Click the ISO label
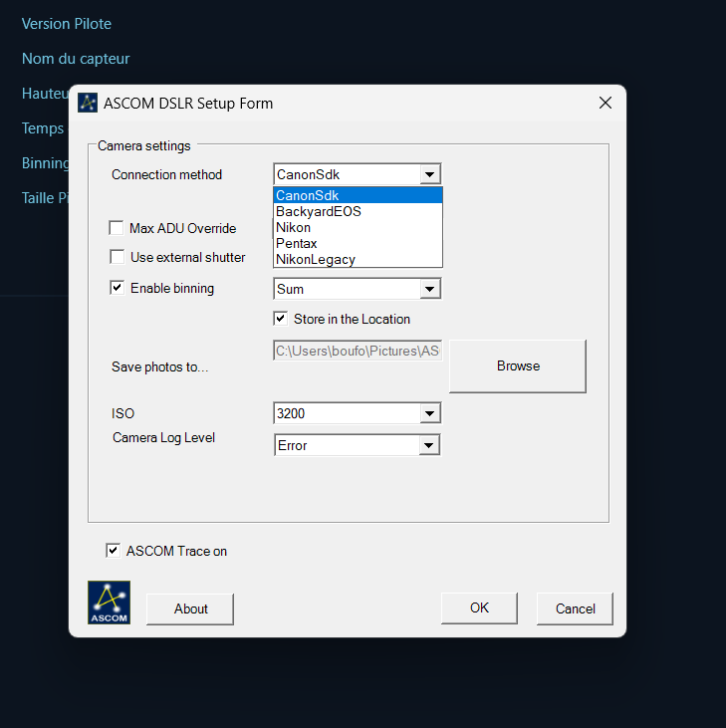 point(122,413)
